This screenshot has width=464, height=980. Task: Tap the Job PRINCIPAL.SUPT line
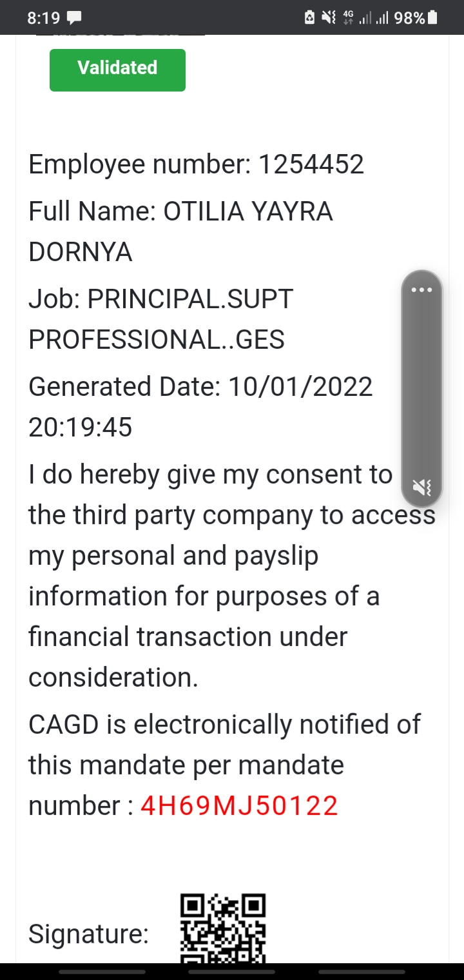point(161,300)
